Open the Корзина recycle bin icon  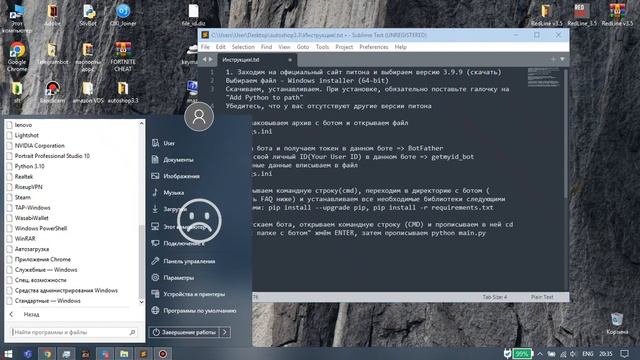click(x=617, y=323)
